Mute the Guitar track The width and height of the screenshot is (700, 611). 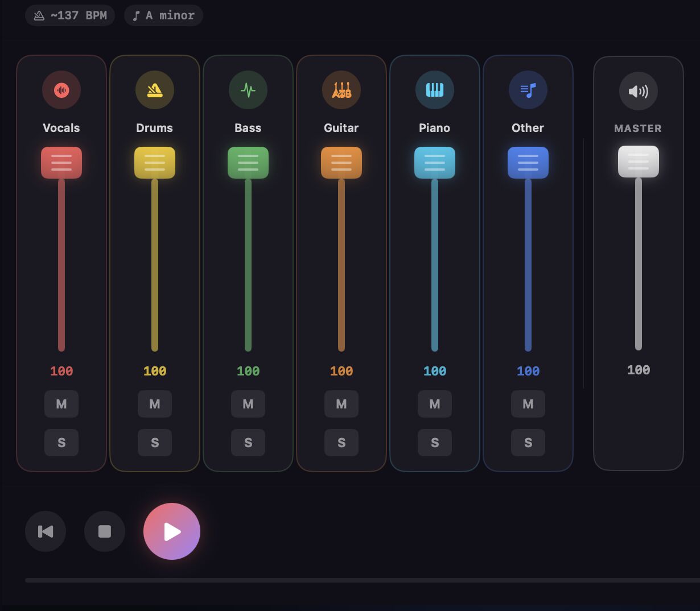point(341,404)
